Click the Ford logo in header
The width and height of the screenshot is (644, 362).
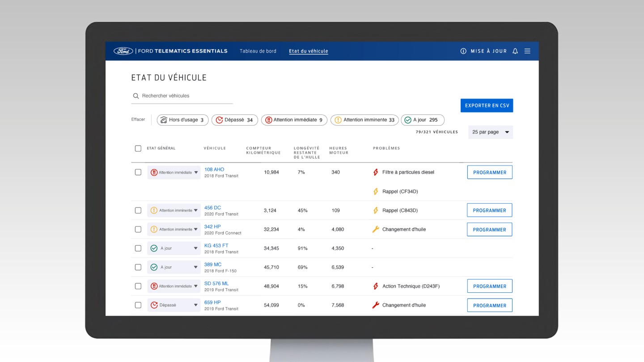(123, 51)
